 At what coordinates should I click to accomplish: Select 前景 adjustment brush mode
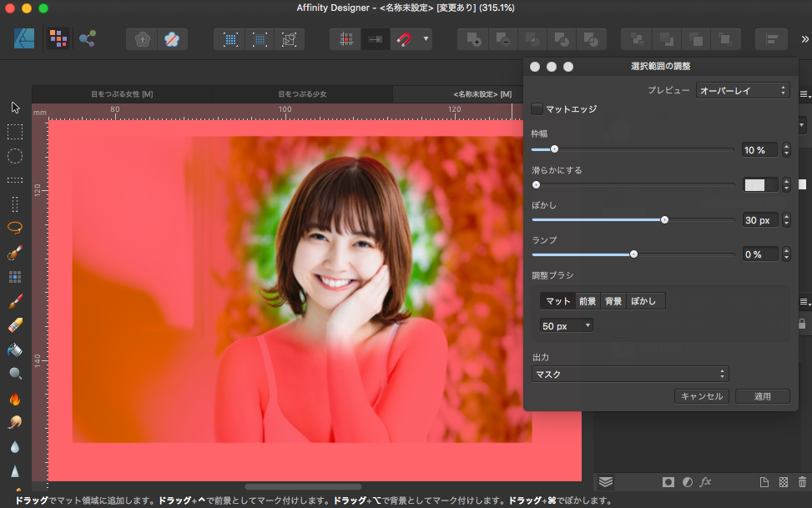pyautogui.click(x=588, y=301)
